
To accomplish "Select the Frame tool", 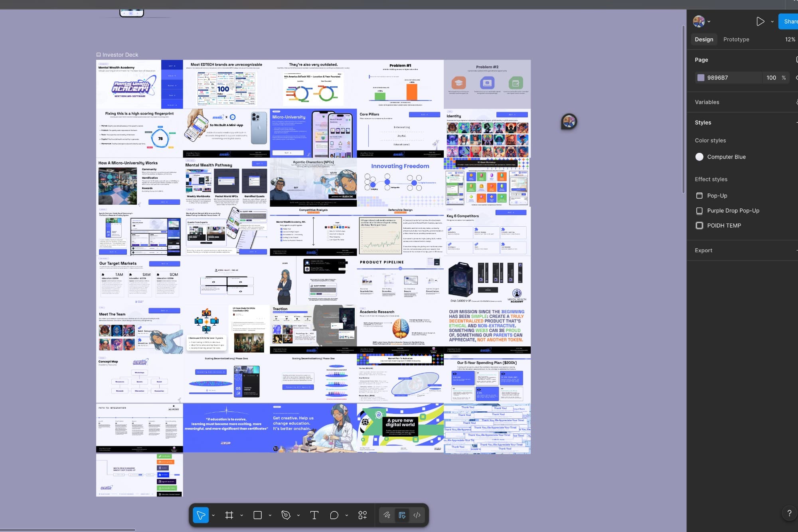I will tap(229, 515).
